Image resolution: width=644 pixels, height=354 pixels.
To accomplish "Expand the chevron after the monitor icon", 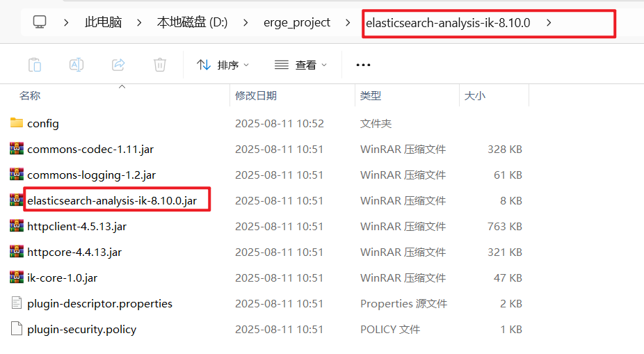I will (x=65, y=22).
